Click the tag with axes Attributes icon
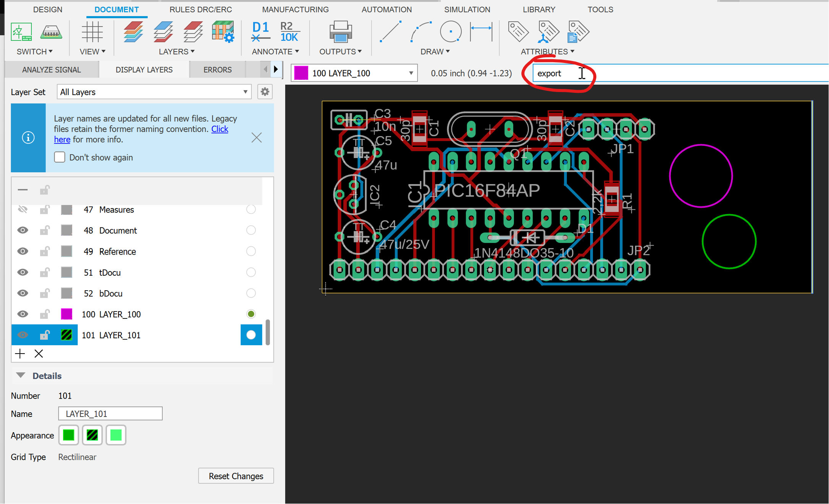Image resolution: width=829 pixels, height=504 pixels. [548, 32]
